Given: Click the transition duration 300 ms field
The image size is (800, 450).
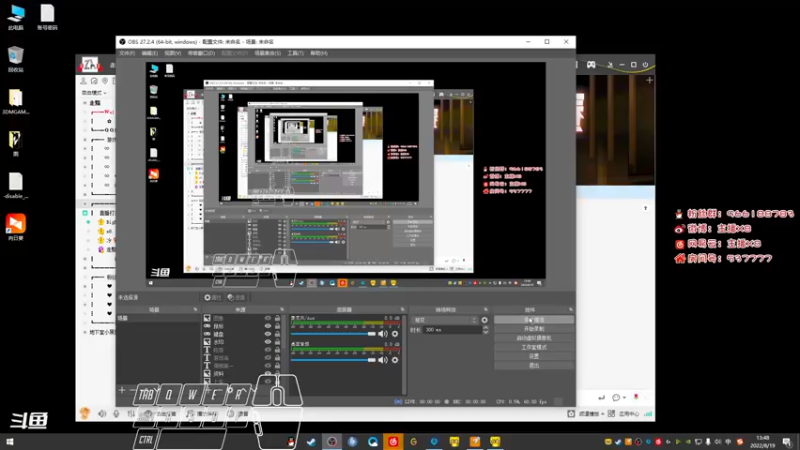Looking at the screenshot, I should 452,330.
